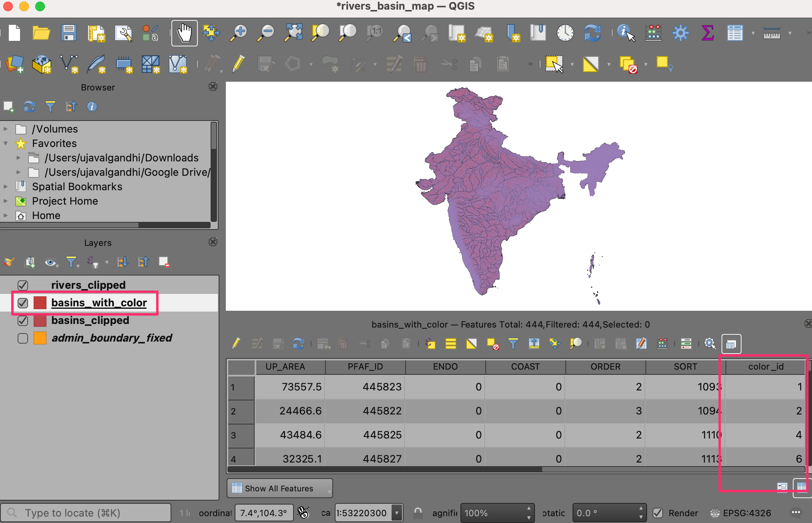Viewport: 812px width, 523px height.
Task: Click the Zoom Full extent icon
Action: [293, 33]
